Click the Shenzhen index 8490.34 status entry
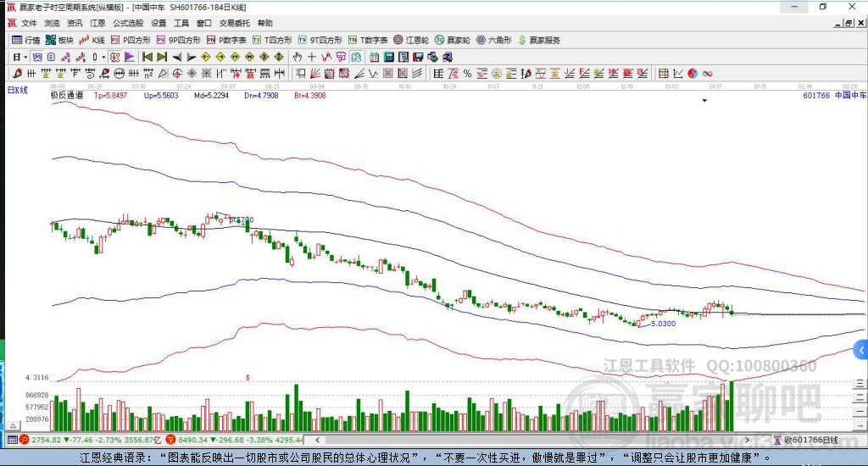This screenshot has height=466, width=868. [235, 440]
